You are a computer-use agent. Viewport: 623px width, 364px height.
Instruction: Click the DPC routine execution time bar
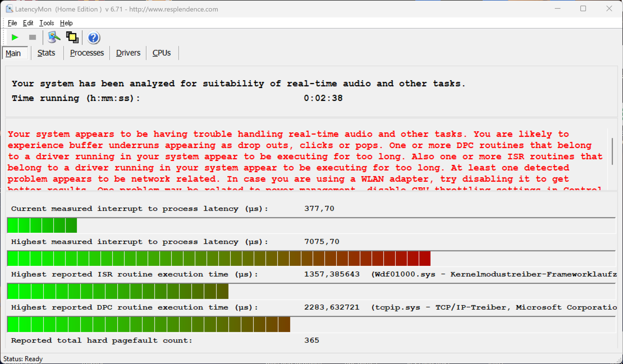coord(148,324)
